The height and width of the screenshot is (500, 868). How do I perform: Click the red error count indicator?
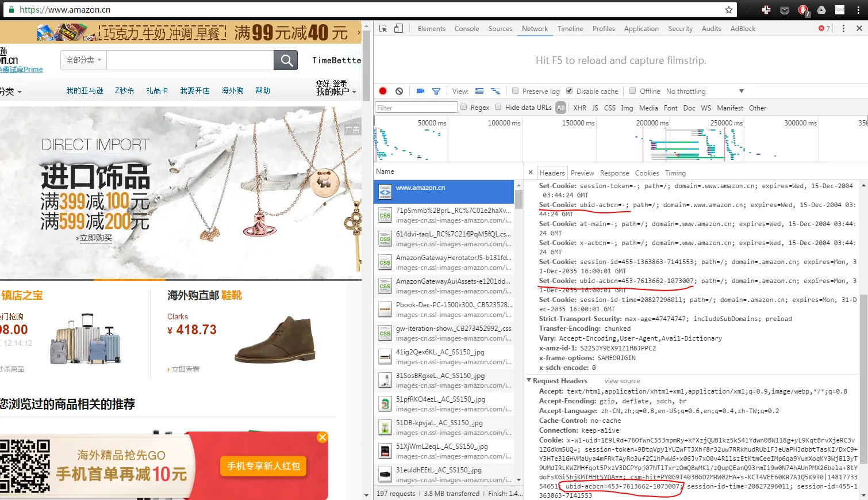coord(824,28)
